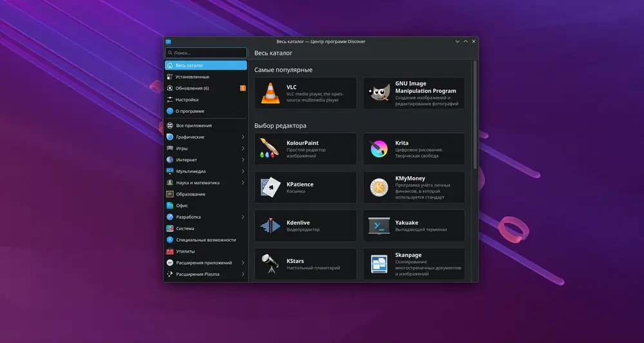Open the Установленные sidebar entry
Image resolution: width=644 pixels, height=343 pixels.
tap(206, 77)
